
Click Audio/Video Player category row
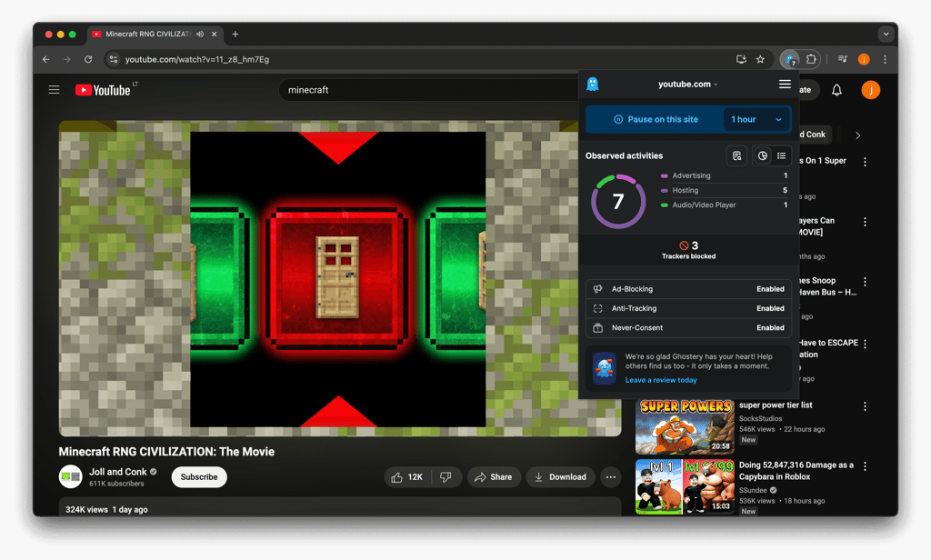(x=724, y=205)
